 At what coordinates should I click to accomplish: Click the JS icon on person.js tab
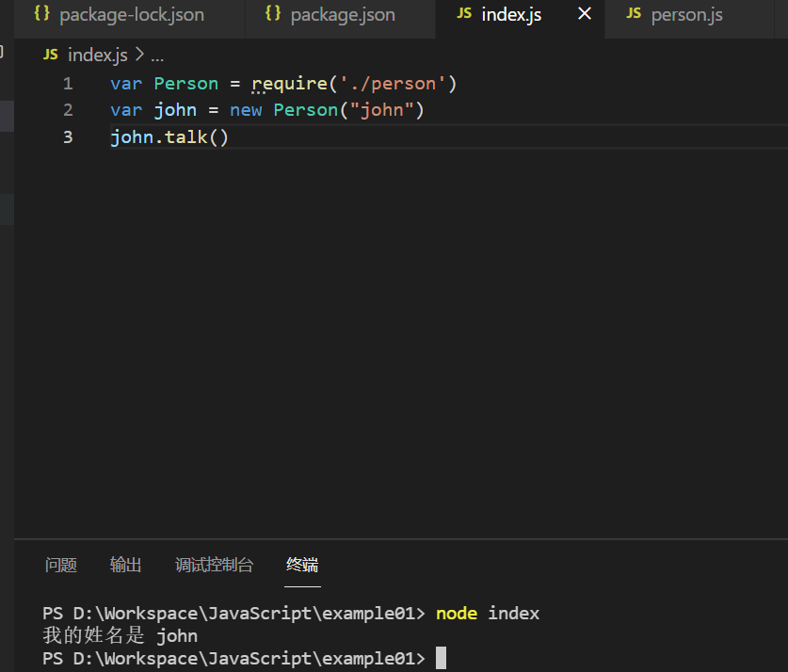(x=634, y=13)
